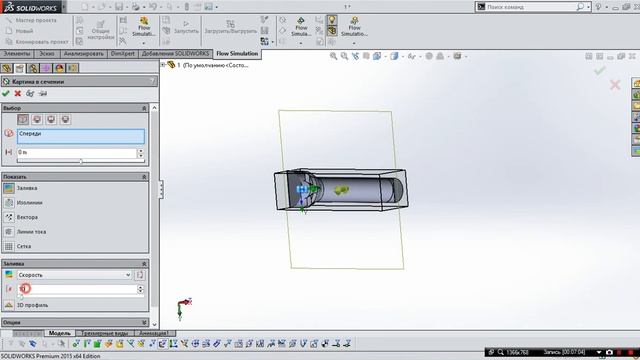Accept the cut plot with green checkmark

click(x=6, y=93)
